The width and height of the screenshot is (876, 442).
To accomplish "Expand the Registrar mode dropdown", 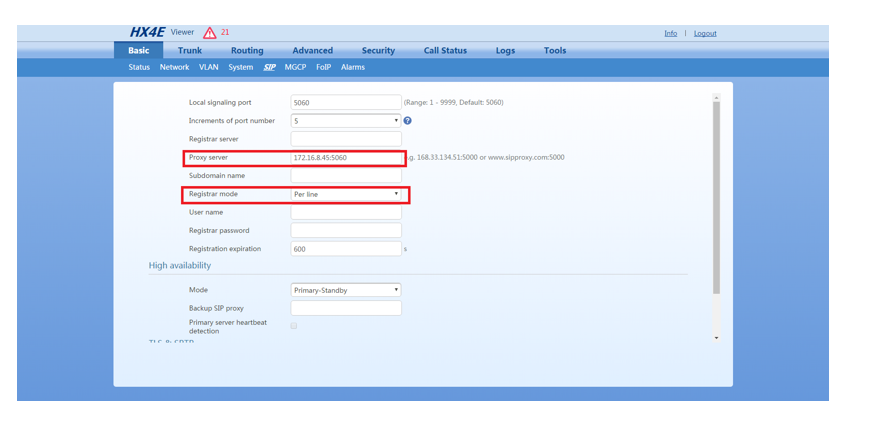I will point(346,194).
